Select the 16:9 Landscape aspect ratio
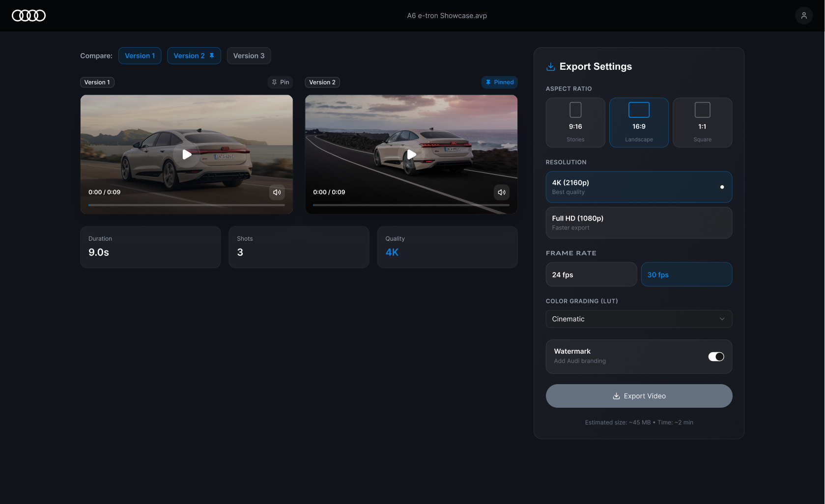 tap(639, 122)
